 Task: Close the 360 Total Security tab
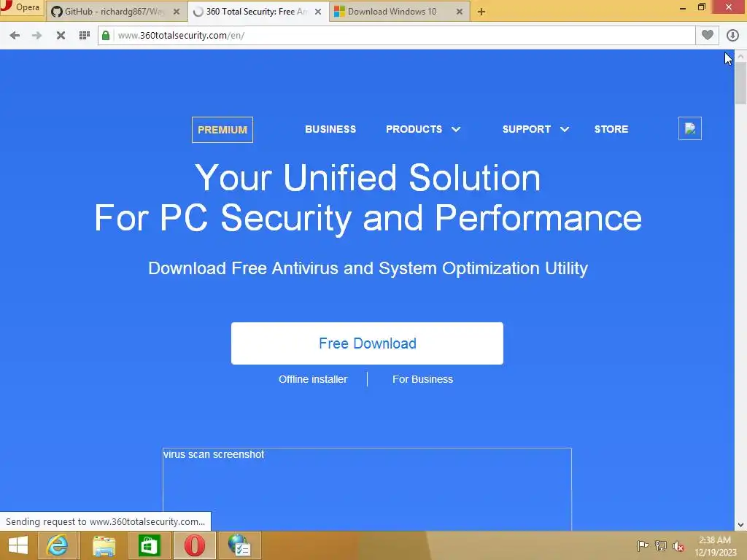click(x=318, y=12)
